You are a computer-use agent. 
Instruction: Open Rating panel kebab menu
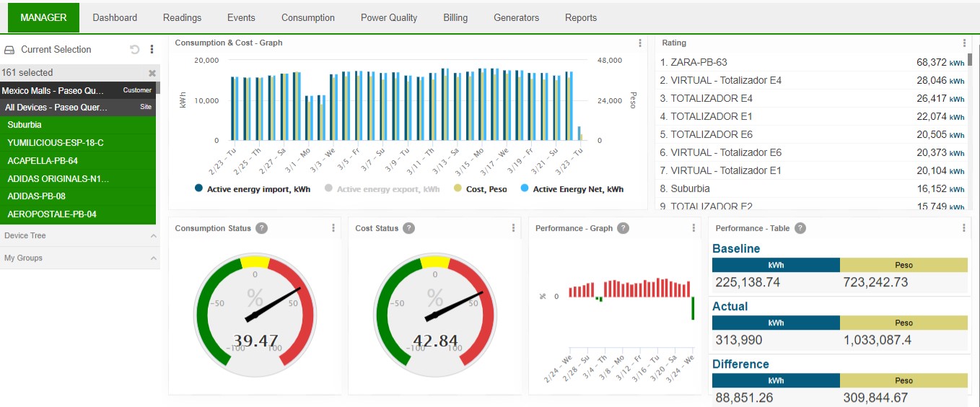[x=964, y=43]
